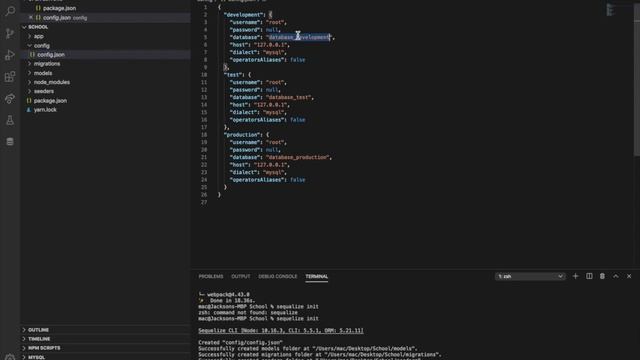Screen dimensions: 640x360
Task: Close config.json in open editors
Action: coord(31,18)
